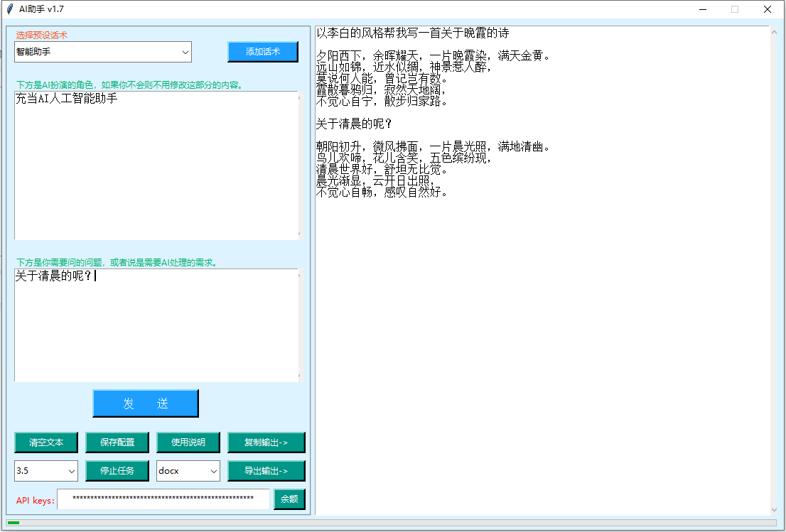Open the 智能助手 preset dropdown

coord(103,52)
